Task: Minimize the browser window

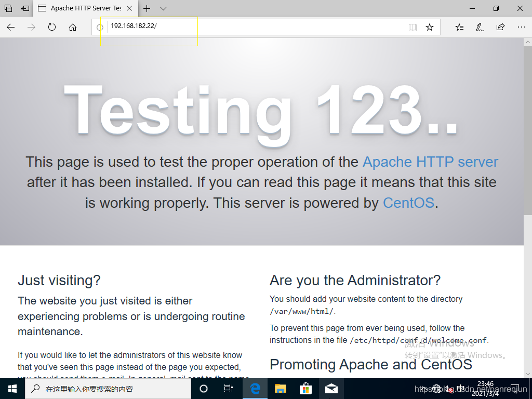Action: pos(472,8)
